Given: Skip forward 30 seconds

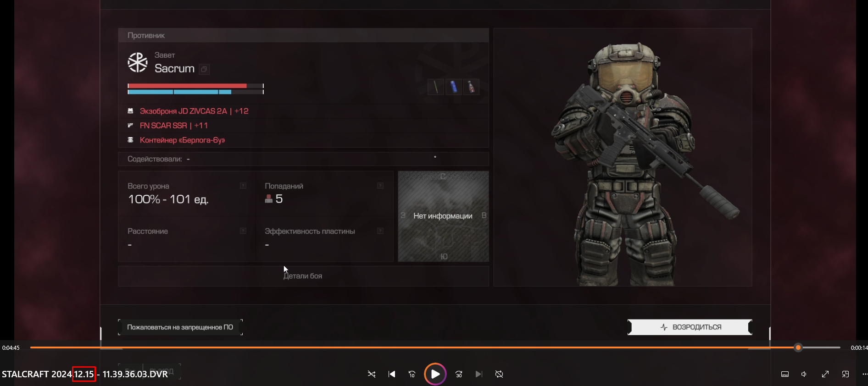Looking at the screenshot, I should (x=459, y=374).
